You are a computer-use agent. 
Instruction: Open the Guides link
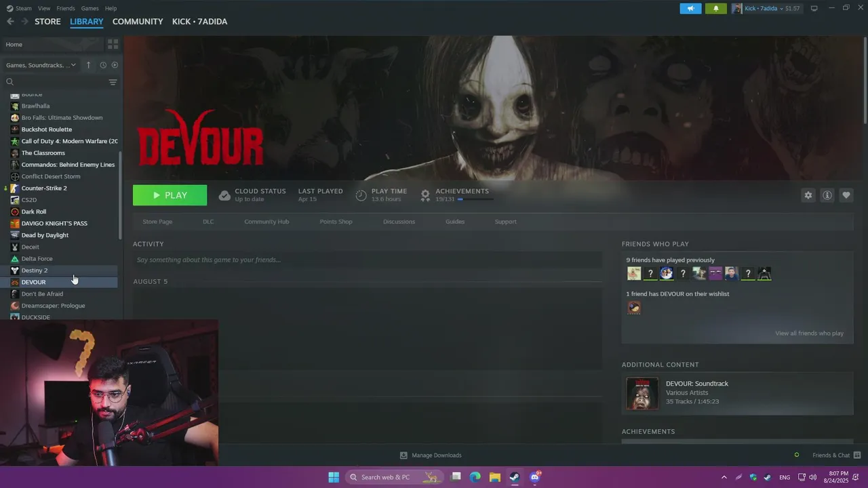(x=455, y=222)
